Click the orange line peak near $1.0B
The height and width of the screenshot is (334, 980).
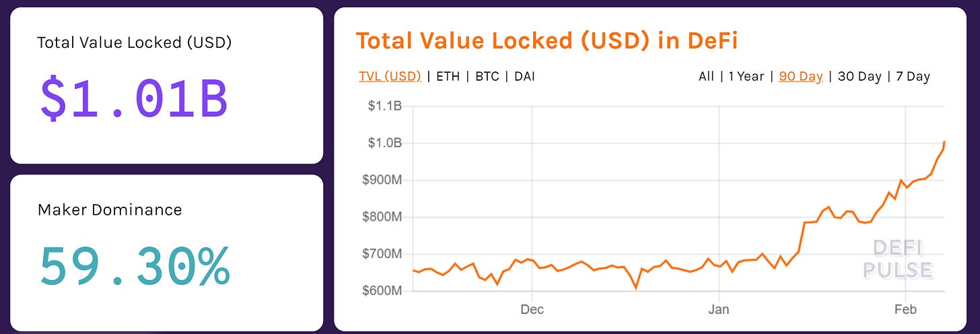944,143
